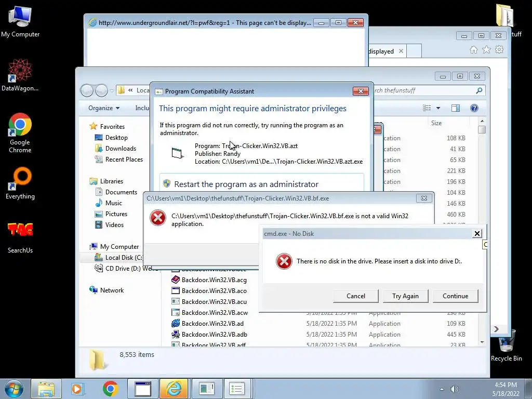Toggle the Explorer preview pane icon
Image resolution: width=532 pixels, height=399 pixels.
pos(456,108)
